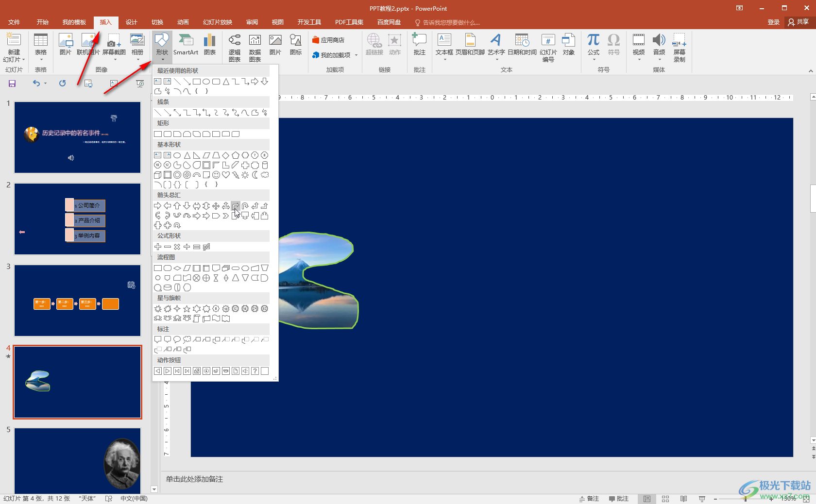Switch to the 开始 home tab
Screen dimensions: 816x504
point(43,22)
